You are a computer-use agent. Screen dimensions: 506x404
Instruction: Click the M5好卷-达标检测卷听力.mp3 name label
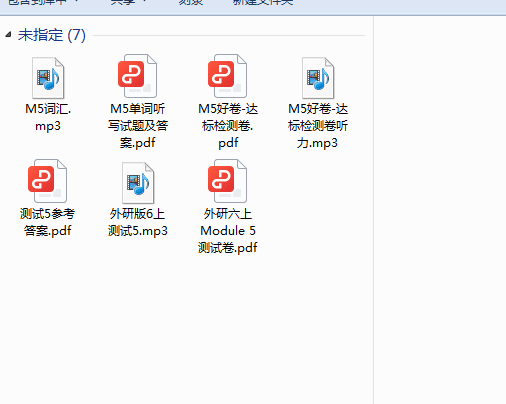click(318, 126)
